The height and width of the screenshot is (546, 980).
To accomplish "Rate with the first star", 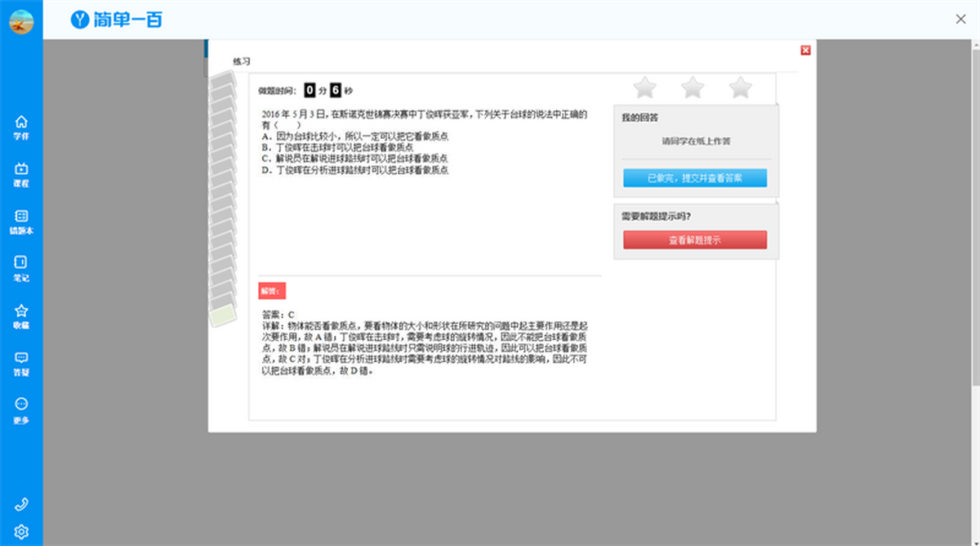I will pyautogui.click(x=644, y=87).
